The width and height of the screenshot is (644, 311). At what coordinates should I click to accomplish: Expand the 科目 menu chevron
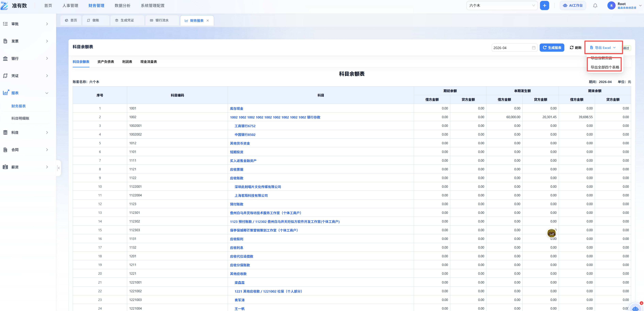pyautogui.click(x=47, y=132)
